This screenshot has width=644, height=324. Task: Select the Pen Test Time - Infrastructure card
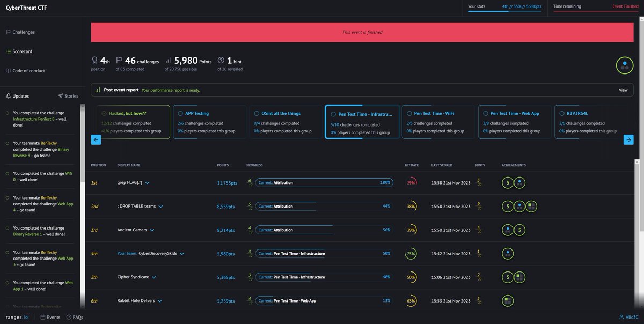[x=362, y=122]
